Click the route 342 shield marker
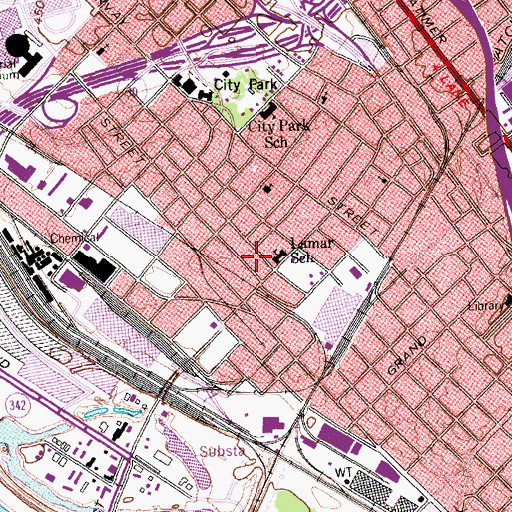 [17, 406]
